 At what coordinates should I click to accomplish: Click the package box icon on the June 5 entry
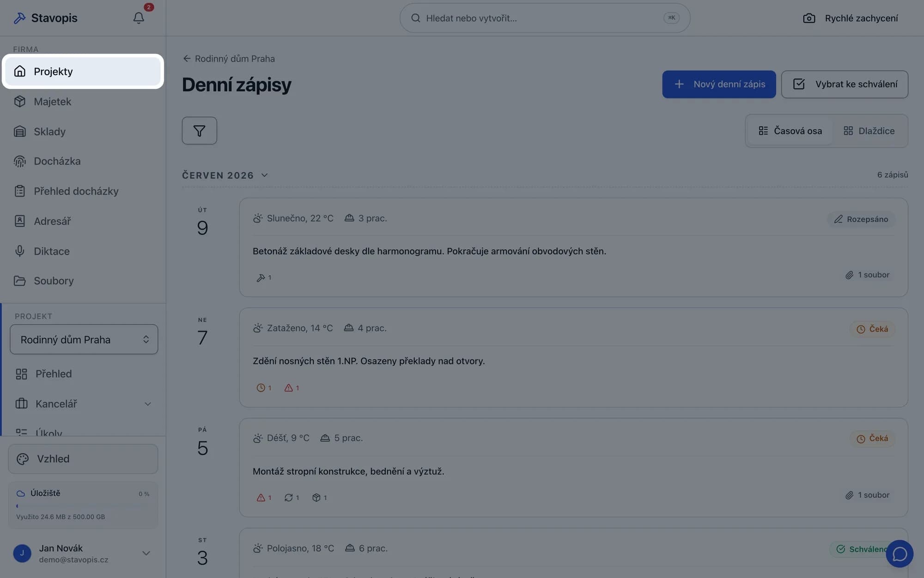[316, 498]
